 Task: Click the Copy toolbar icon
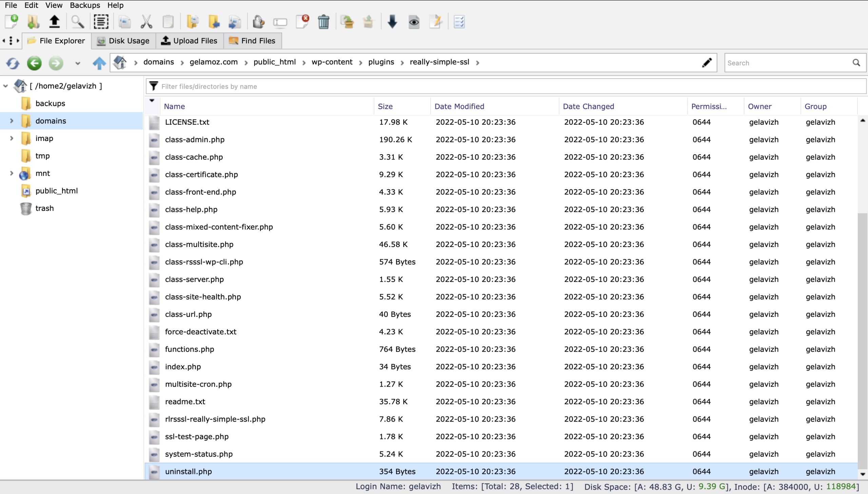[x=124, y=22]
